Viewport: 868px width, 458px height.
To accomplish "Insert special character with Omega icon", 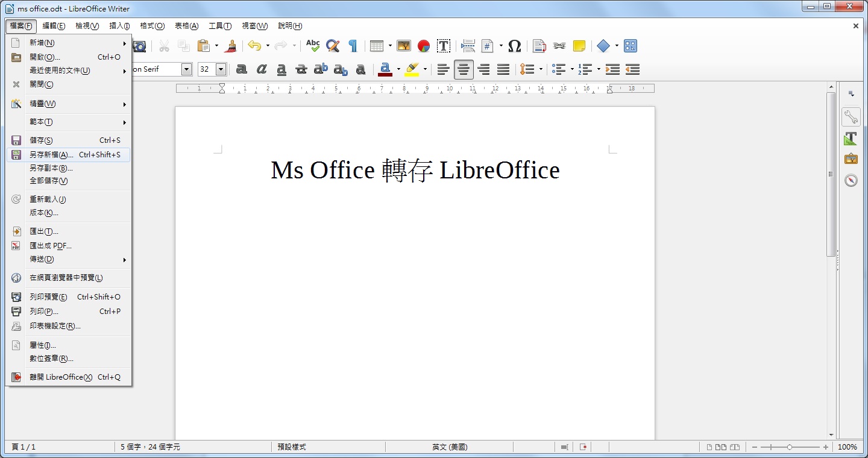I will (x=514, y=46).
